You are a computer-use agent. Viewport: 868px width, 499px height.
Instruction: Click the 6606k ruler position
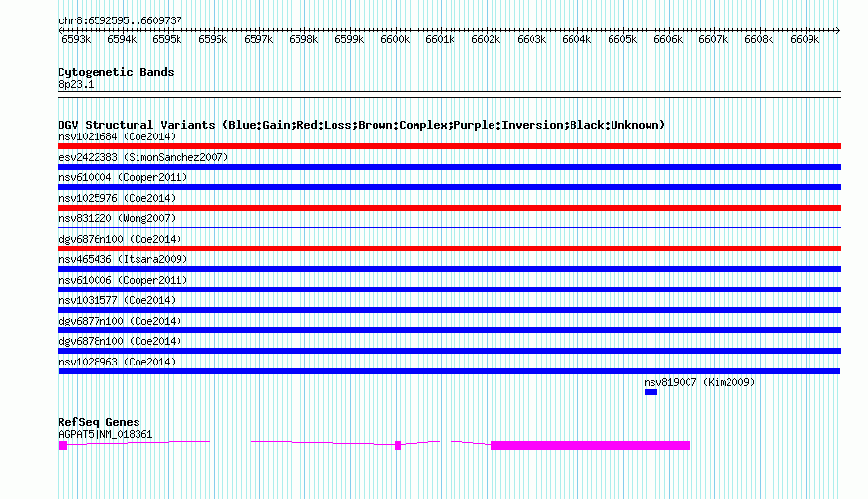pyautogui.click(x=668, y=39)
